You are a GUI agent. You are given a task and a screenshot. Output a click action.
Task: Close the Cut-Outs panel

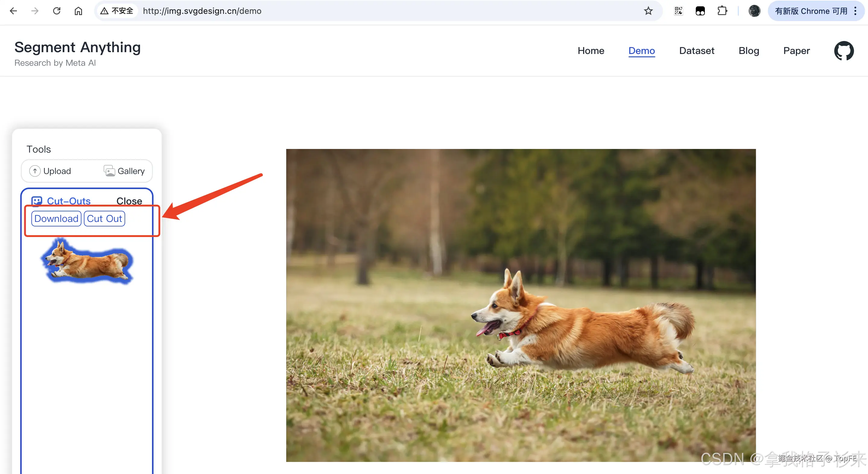pyautogui.click(x=129, y=201)
